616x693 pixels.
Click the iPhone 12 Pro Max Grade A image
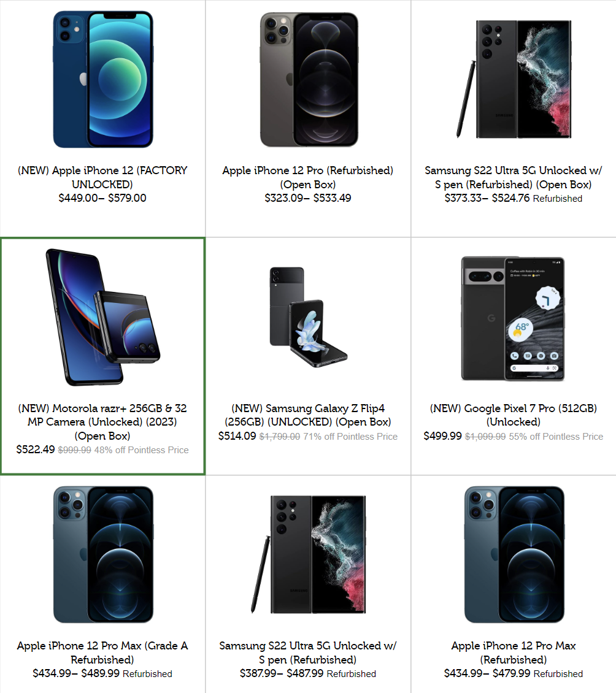[x=103, y=554]
